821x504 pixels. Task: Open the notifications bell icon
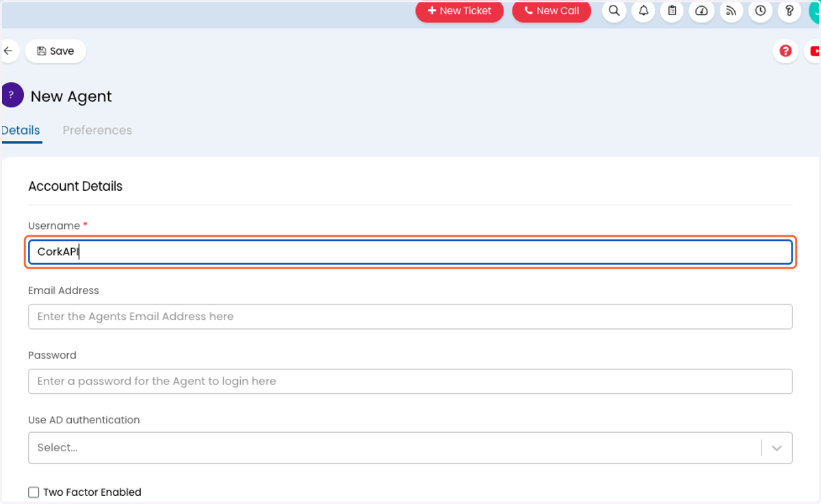pyautogui.click(x=644, y=11)
